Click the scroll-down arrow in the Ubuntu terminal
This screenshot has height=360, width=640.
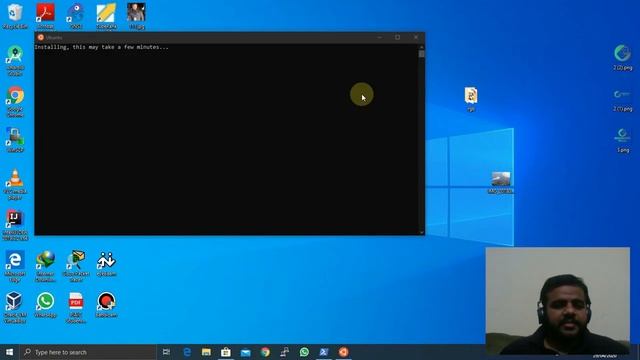[x=422, y=232]
